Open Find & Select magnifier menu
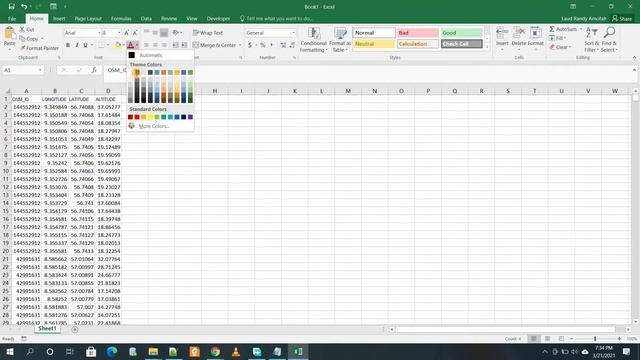Screen dimensions: 640x360 pos(609,39)
